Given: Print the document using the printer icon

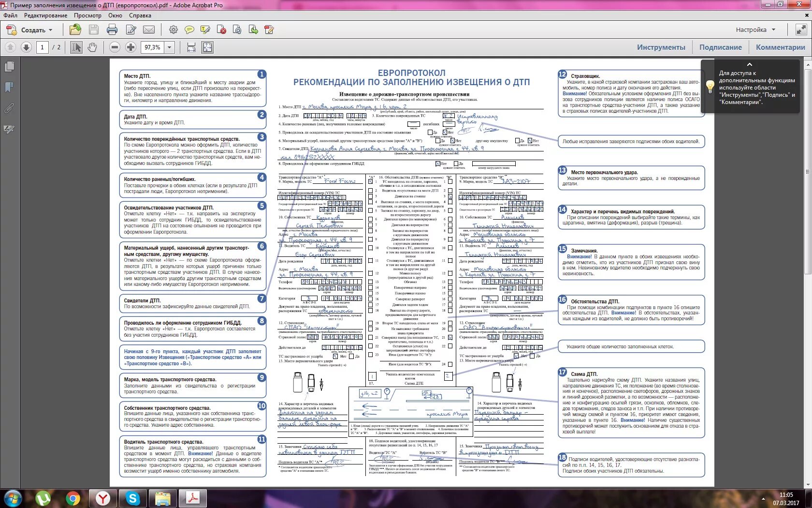Looking at the screenshot, I should [x=112, y=30].
